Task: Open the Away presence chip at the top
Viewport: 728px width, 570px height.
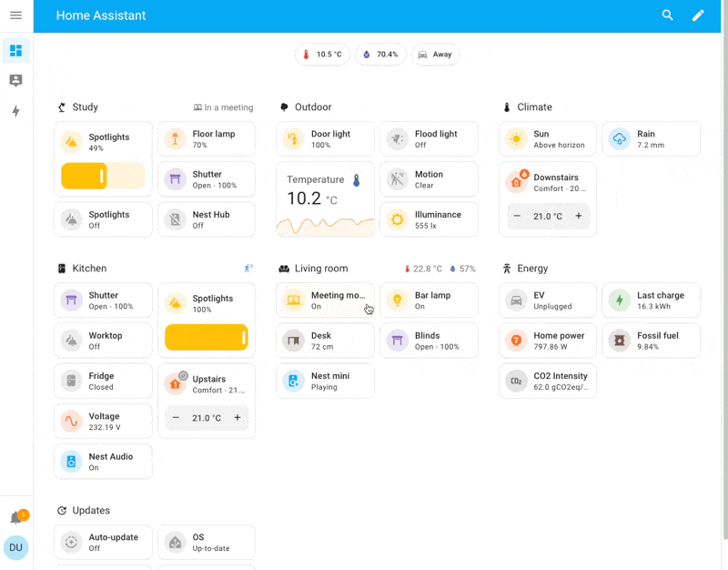Action: pyautogui.click(x=435, y=55)
